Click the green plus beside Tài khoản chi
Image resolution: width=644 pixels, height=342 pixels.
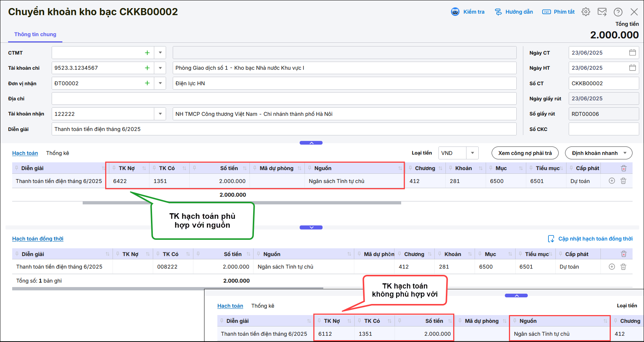(147, 68)
